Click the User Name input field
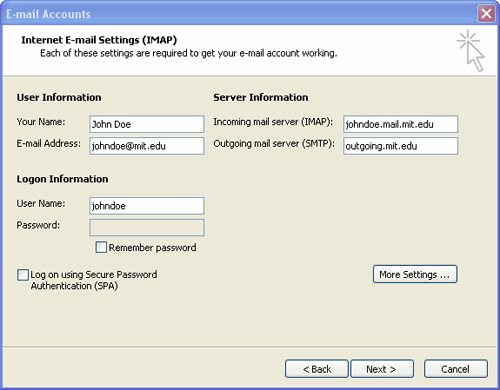This screenshot has width=500, height=390. pos(147,206)
